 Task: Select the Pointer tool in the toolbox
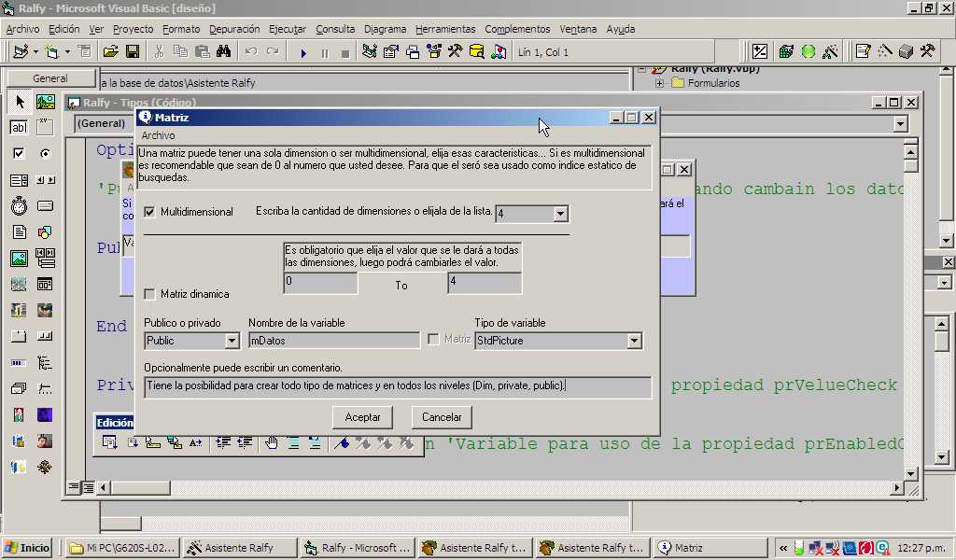coord(19,102)
